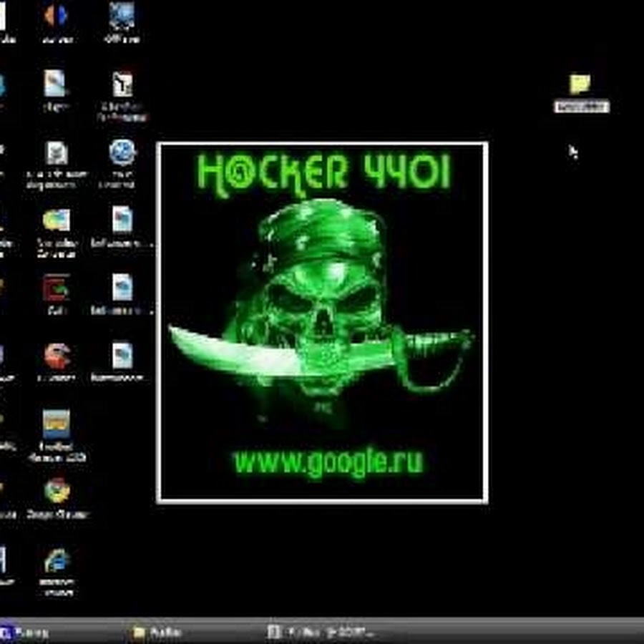Open the orange and blue arrows icon
The height and width of the screenshot is (644, 644).
(55, 15)
